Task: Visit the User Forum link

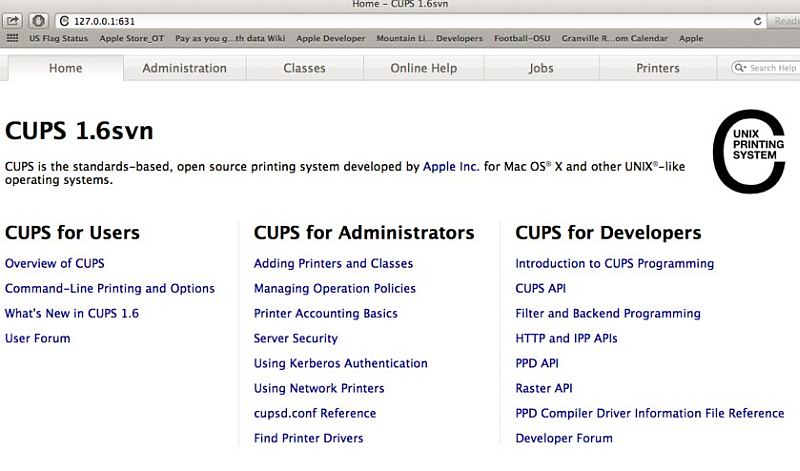Action: tap(38, 338)
